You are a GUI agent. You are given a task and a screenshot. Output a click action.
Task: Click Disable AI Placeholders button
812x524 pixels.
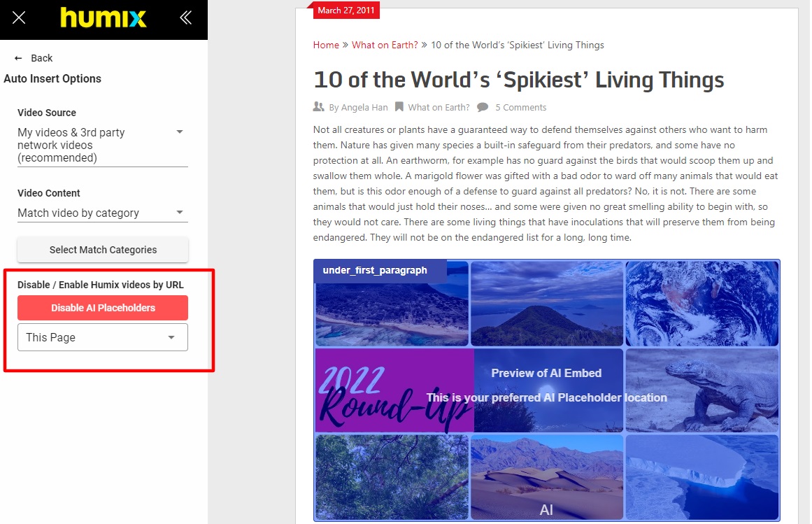tap(103, 308)
